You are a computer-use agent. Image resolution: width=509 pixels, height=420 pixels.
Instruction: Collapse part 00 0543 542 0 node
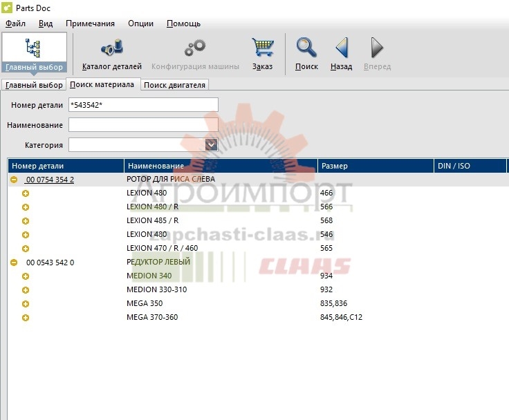coord(14,262)
